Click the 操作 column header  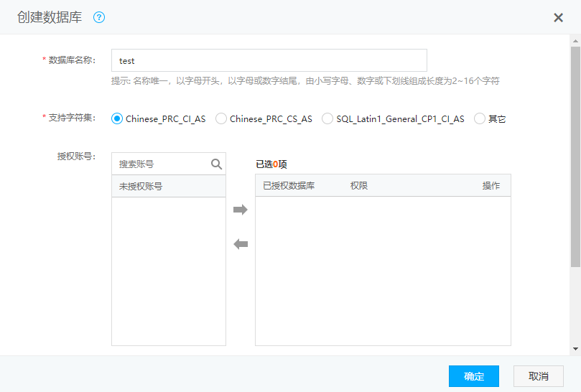[491, 186]
